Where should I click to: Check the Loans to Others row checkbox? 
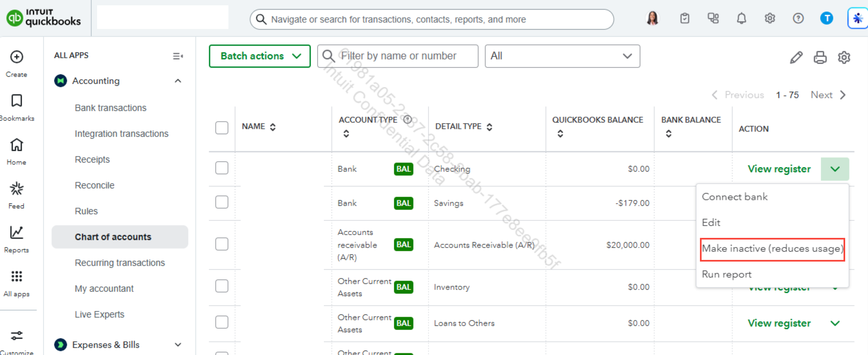coord(222,322)
